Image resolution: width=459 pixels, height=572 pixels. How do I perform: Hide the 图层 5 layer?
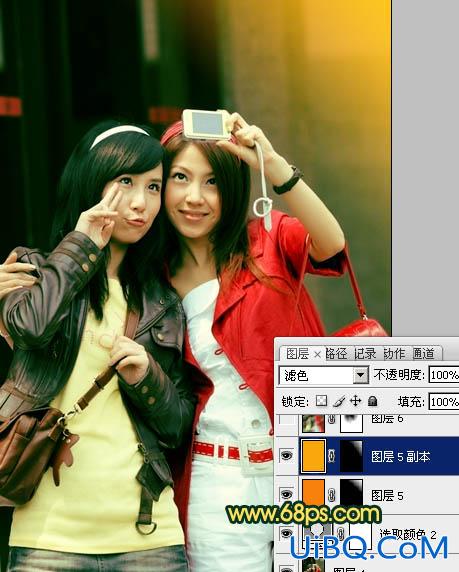(x=287, y=495)
